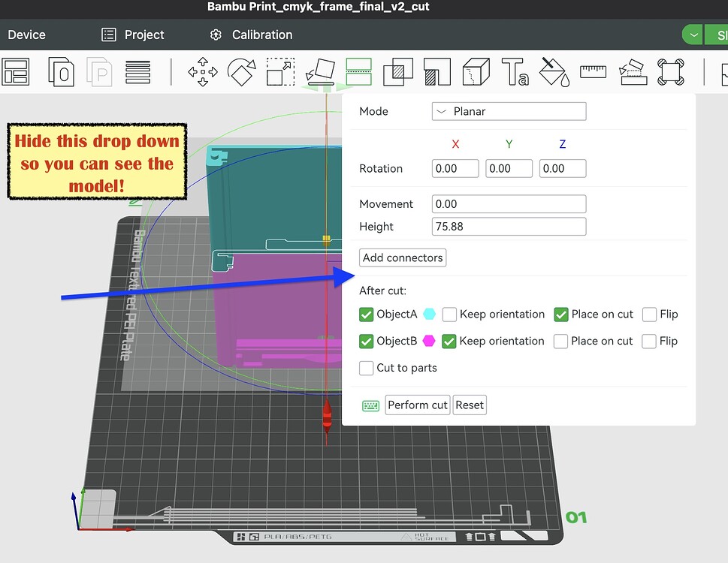Click the Calibration gear icon
The height and width of the screenshot is (563, 728).
click(x=216, y=35)
